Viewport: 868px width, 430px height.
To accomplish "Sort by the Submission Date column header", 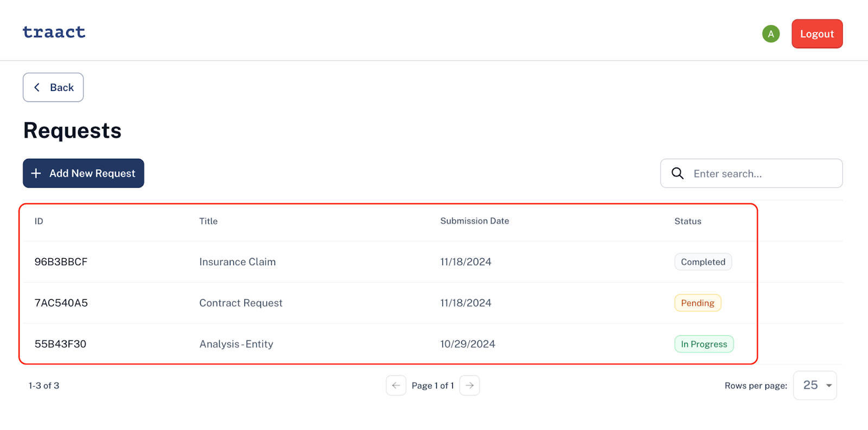I will tap(475, 221).
